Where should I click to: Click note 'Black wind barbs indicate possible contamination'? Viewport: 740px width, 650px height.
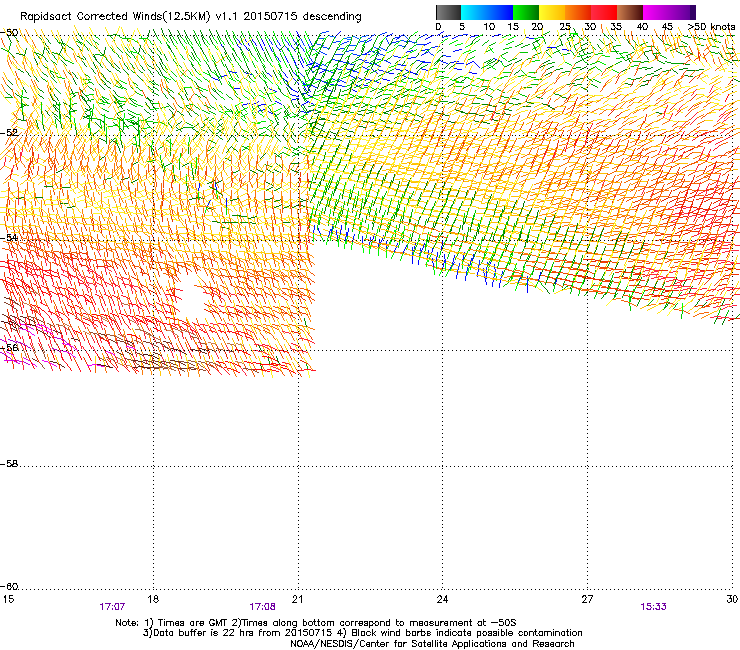click(467, 633)
